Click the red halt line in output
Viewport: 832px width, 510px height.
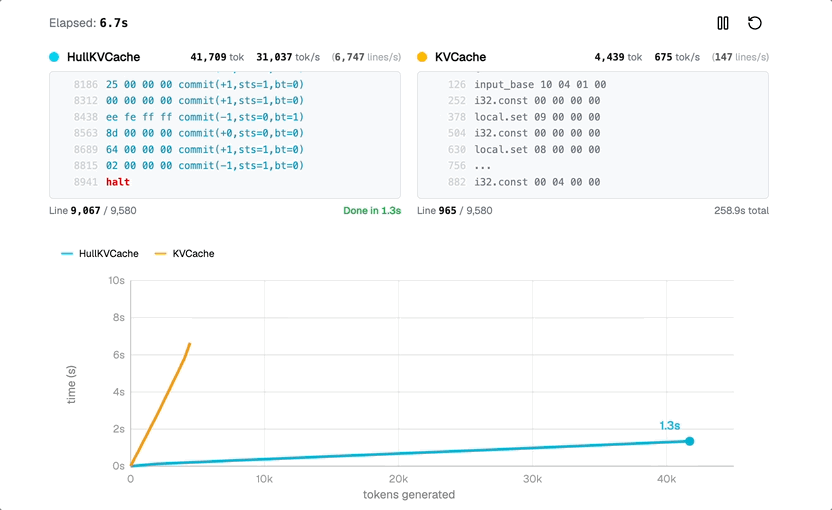click(x=118, y=182)
